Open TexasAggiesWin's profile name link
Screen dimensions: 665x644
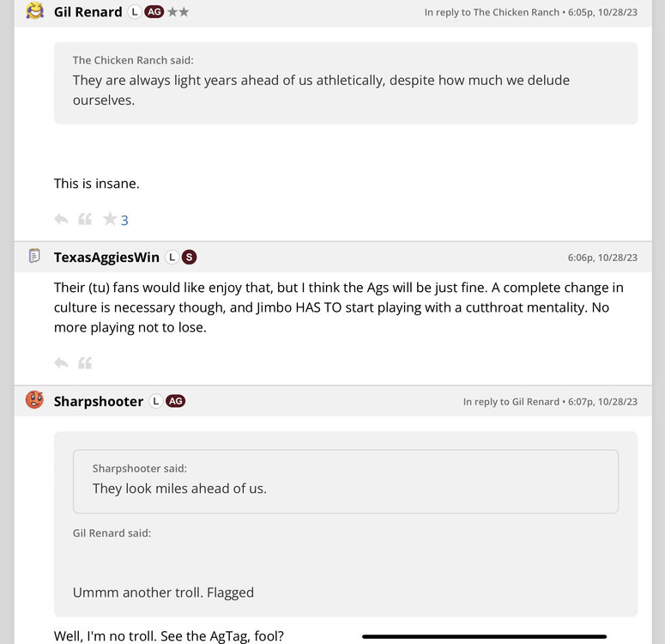click(x=106, y=257)
